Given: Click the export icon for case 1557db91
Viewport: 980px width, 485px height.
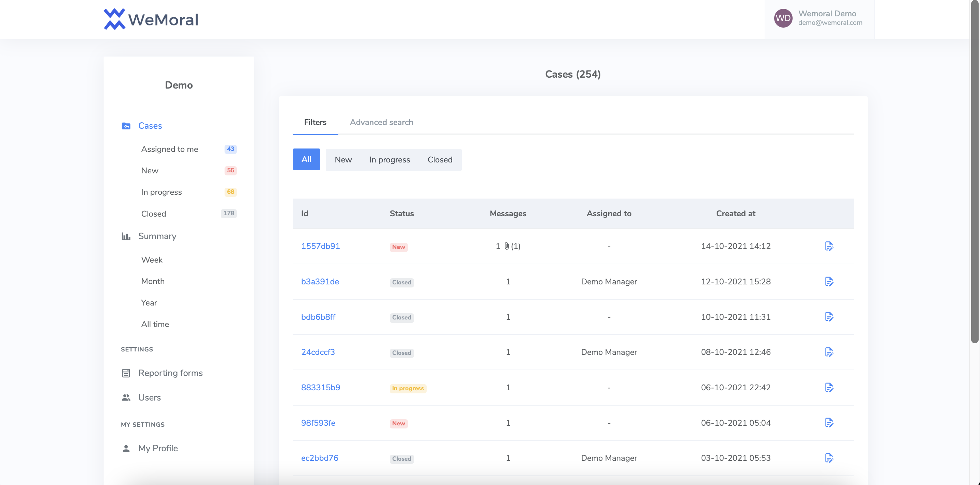Looking at the screenshot, I should pos(829,246).
